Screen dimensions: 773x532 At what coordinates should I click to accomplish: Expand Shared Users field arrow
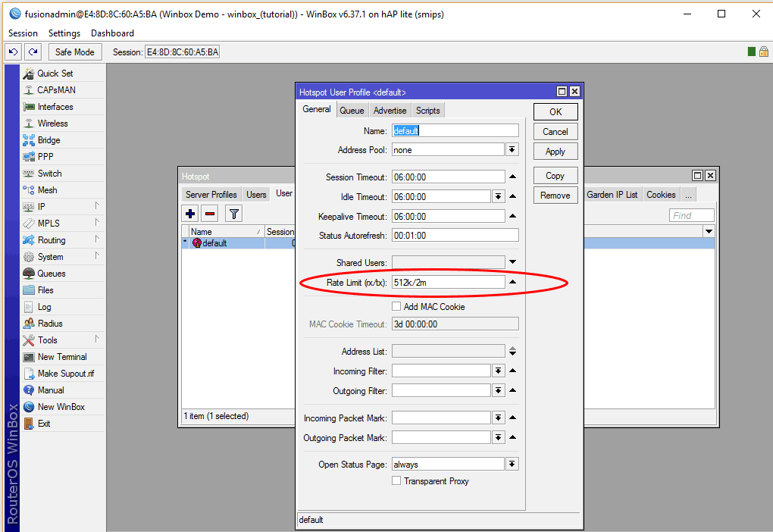tap(513, 262)
